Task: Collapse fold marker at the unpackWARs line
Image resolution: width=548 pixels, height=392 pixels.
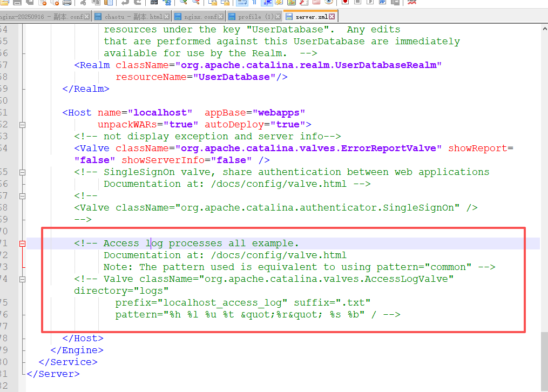Action: (x=22, y=125)
